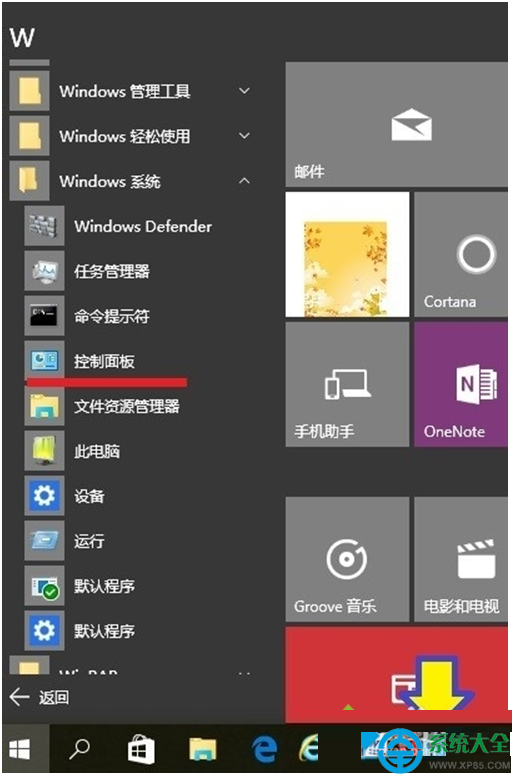Launch the Groove 音乐 tile

(347, 559)
